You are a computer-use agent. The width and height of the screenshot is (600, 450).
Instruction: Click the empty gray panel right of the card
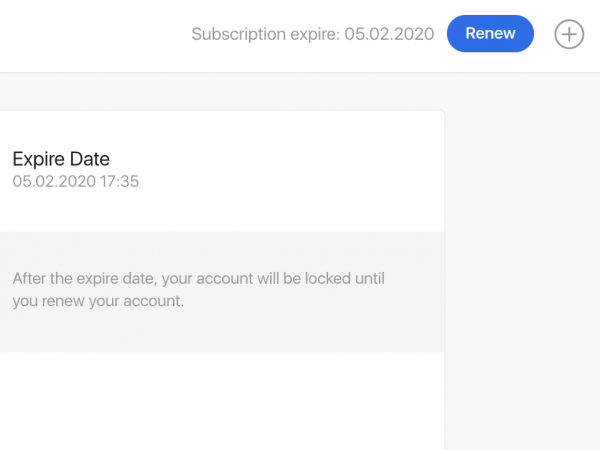pyautogui.click(x=520, y=260)
